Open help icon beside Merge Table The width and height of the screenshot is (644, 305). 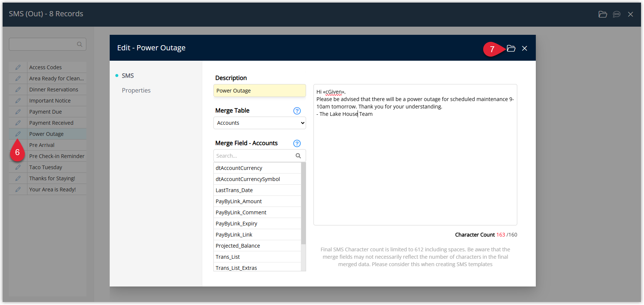click(x=297, y=111)
